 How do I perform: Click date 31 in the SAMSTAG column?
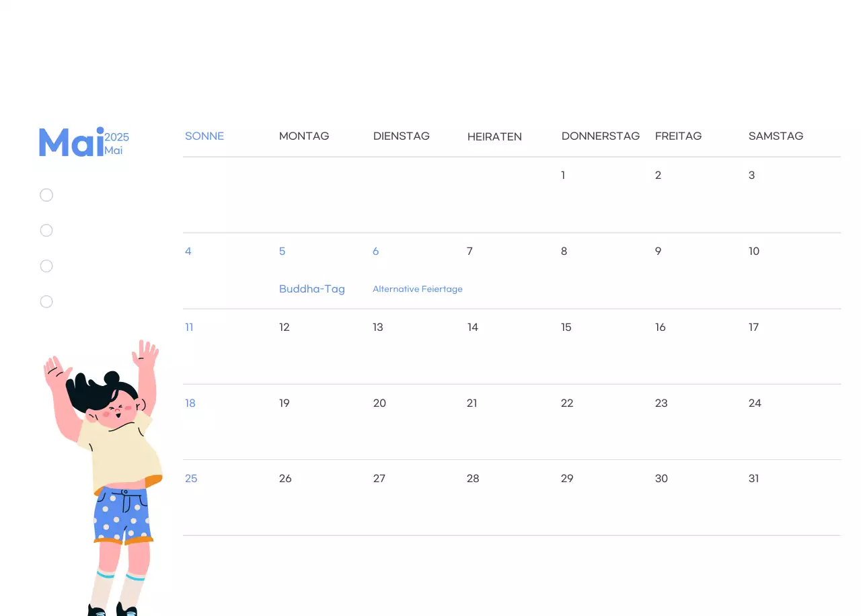tap(753, 478)
